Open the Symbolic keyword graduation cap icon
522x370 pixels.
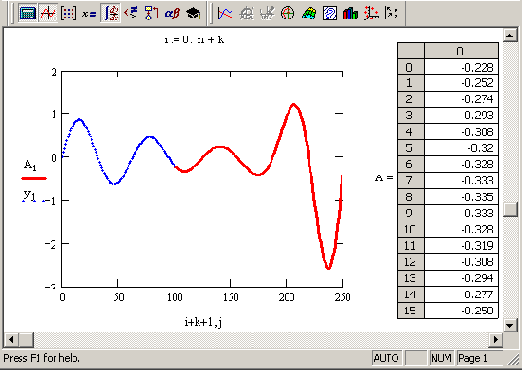pos(193,13)
